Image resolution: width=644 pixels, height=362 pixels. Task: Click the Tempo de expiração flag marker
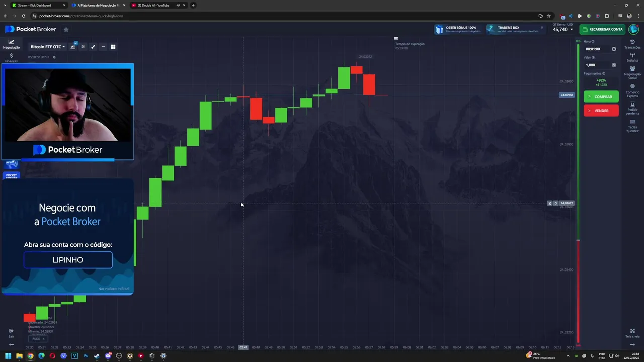[x=396, y=38]
